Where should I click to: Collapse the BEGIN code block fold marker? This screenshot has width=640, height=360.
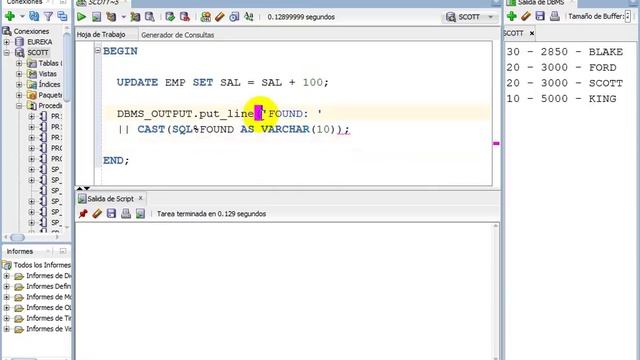(98, 51)
